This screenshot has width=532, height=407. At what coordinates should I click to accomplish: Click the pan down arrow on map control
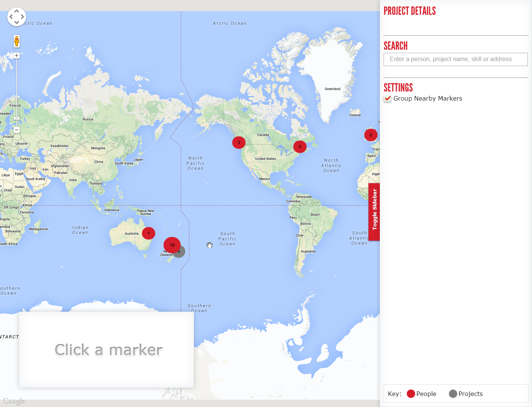tap(17, 22)
